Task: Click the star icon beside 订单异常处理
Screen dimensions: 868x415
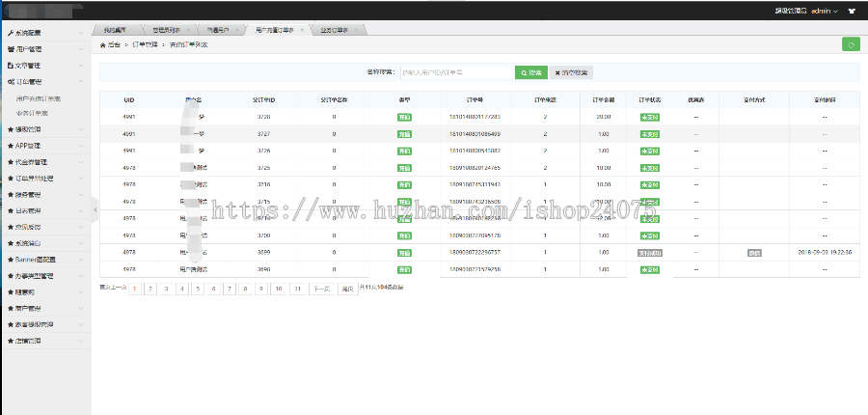Action: [11, 179]
